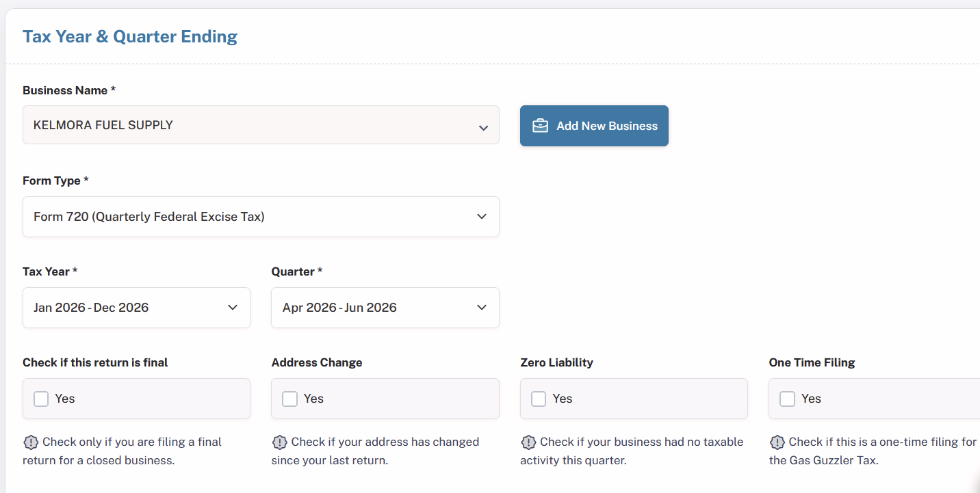Check the final return Yes checkbox
The height and width of the screenshot is (493, 980).
pyautogui.click(x=41, y=399)
